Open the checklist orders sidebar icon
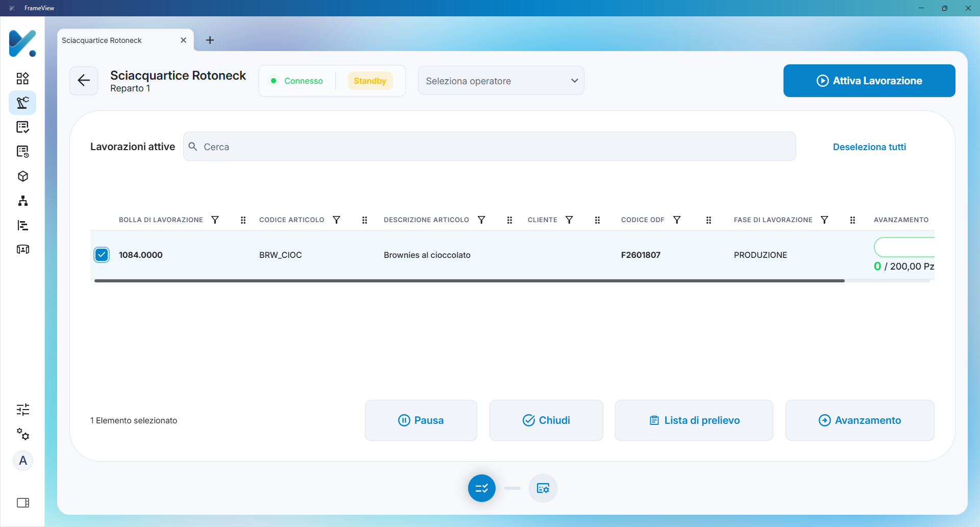 tap(22, 127)
